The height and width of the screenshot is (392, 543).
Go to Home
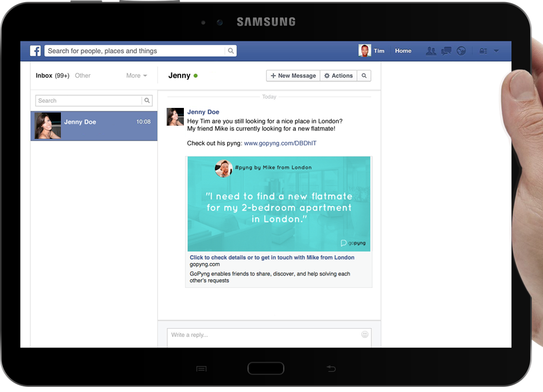pos(403,51)
